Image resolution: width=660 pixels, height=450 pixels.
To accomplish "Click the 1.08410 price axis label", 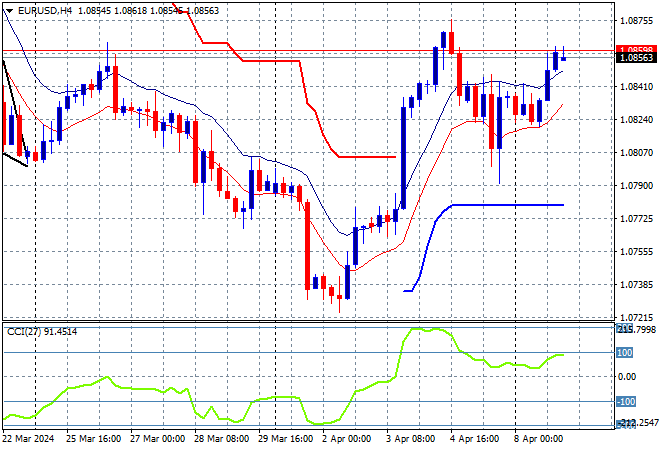I will pyautogui.click(x=635, y=86).
